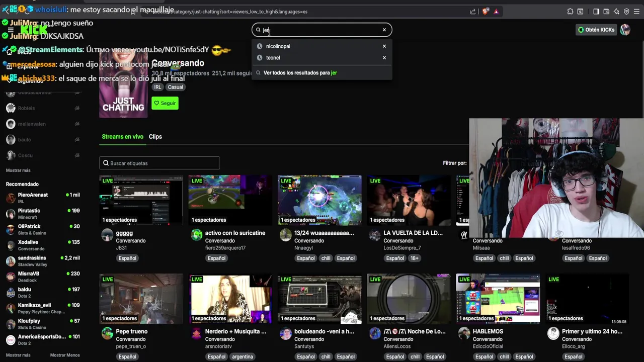Click the Seguir follow button

(x=165, y=103)
